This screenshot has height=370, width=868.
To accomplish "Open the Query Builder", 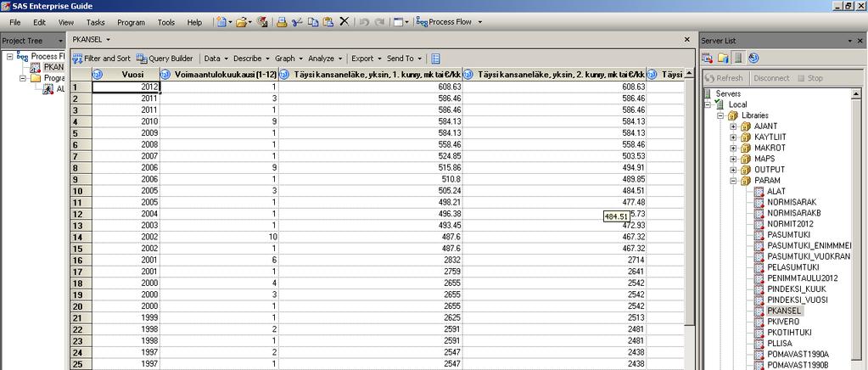I will pyautogui.click(x=165, y=59).
